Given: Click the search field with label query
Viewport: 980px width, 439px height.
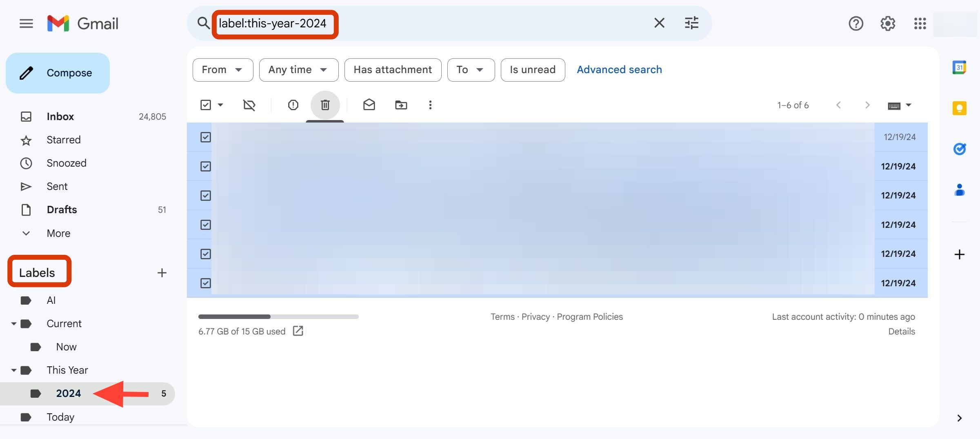Looking at the screenshot, I should pos(408,24).
